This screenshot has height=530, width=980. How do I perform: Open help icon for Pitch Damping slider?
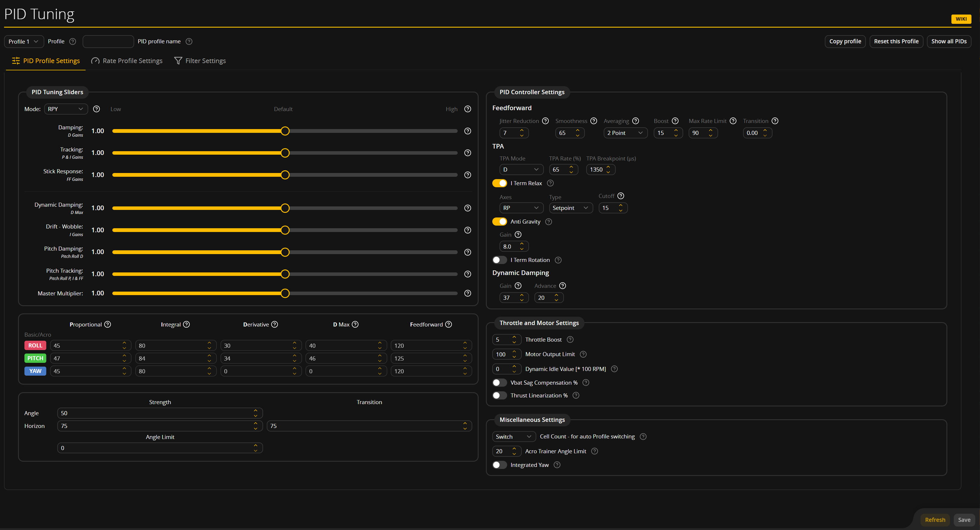(x=467, y=252)
